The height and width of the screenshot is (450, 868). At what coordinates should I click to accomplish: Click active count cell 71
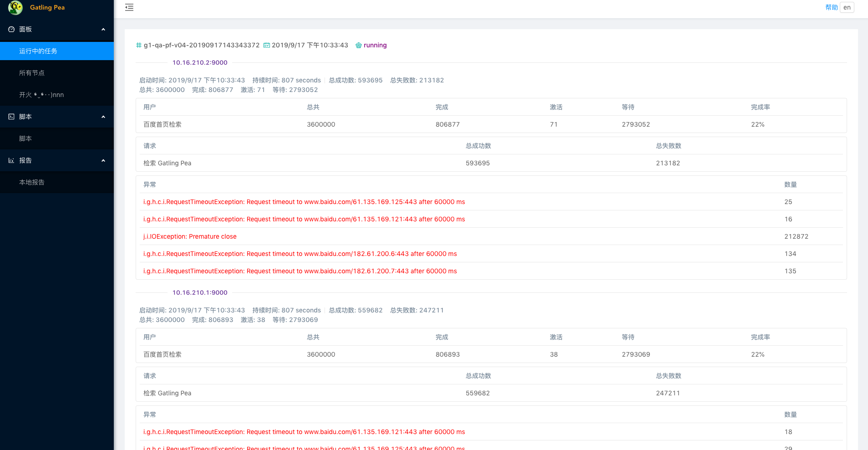click(553, 124)
